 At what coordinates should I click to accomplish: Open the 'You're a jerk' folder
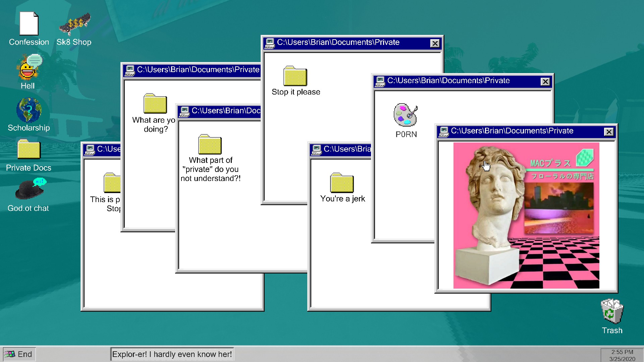coord(342,183)
